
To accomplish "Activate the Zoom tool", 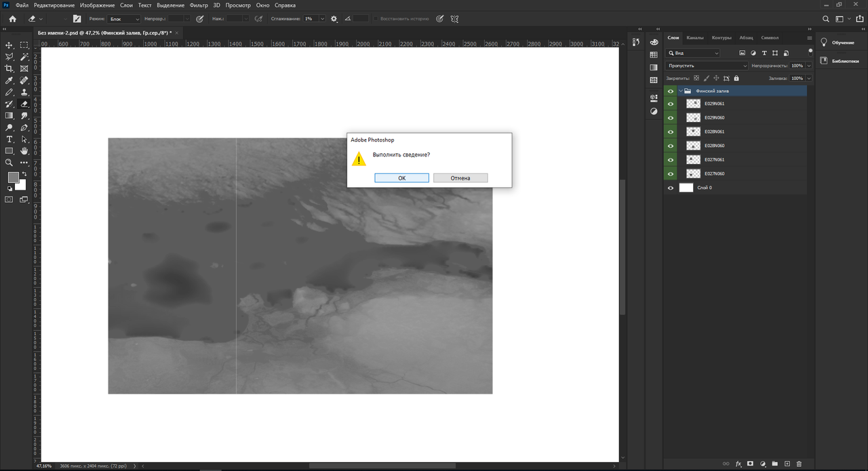I will [x=9, y=163].
